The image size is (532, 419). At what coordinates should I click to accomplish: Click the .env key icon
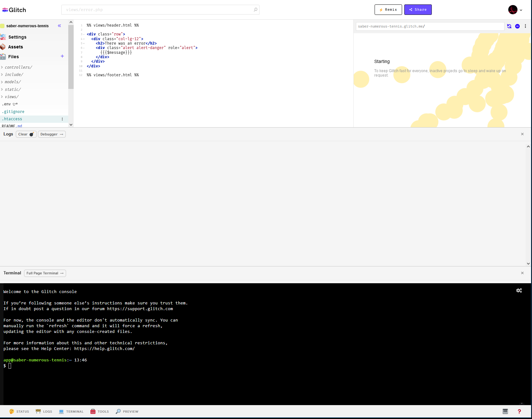(15, 104)
